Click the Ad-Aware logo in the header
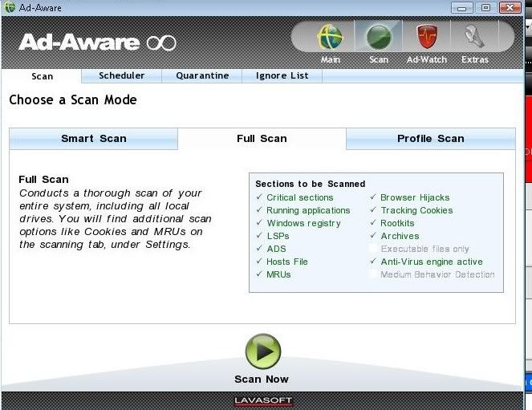 97,43
